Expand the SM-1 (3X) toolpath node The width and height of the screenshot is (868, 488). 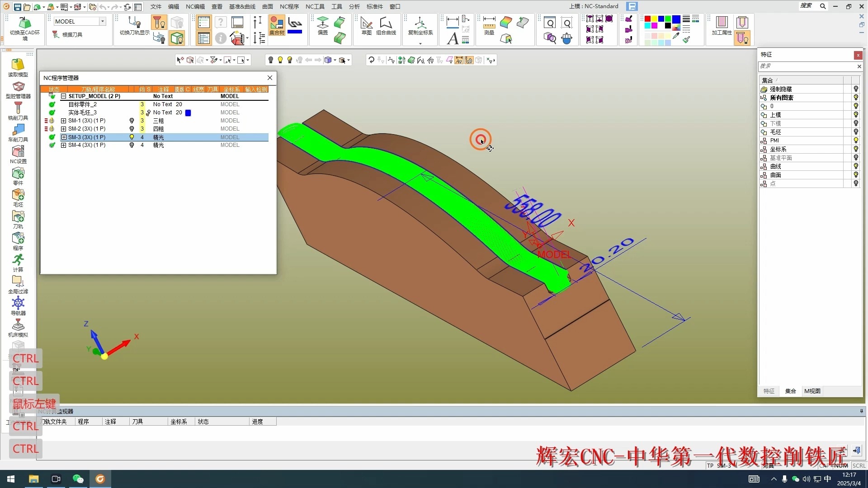[63, 121]
